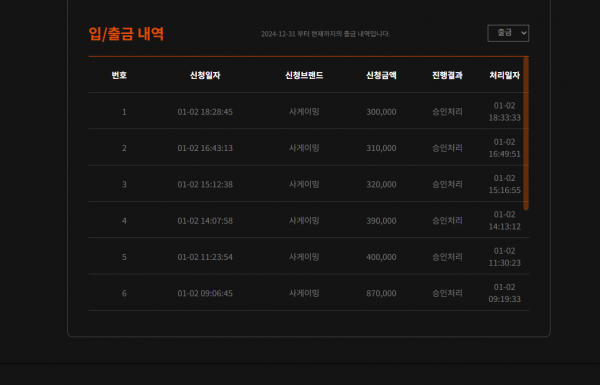Select the 입/출금 내역 heading
This screenshot has width=600, height=385.
tap(126, 34)
